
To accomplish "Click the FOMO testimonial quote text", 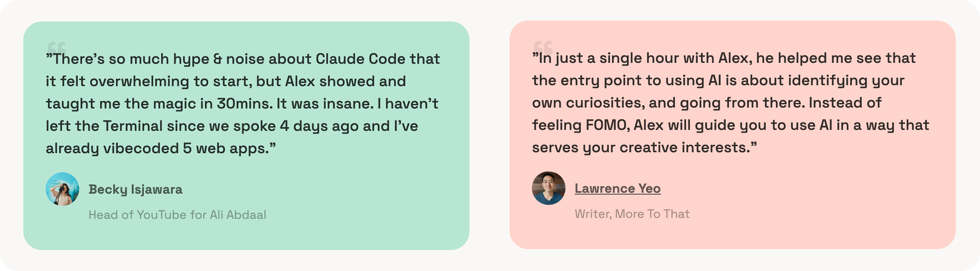I will [730, 103].
